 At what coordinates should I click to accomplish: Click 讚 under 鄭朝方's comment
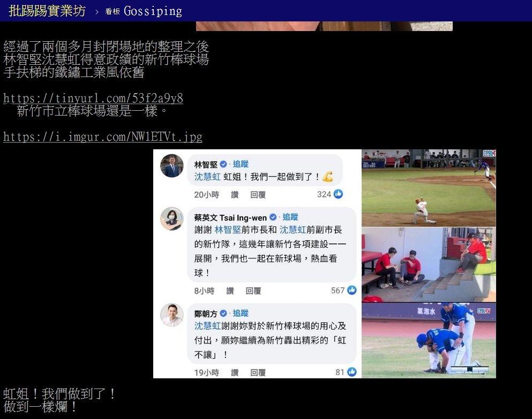(x=235, y=372)
